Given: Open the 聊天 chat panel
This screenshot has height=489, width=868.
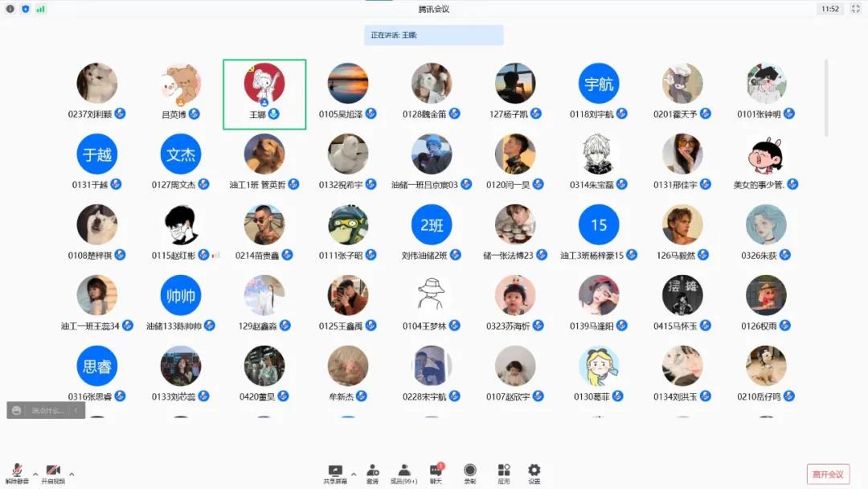Looking at the screenshot, I should (436, 472).
